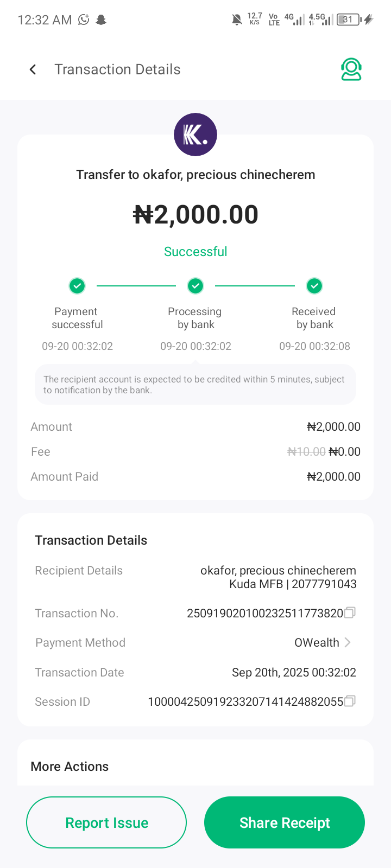The width and height of the screenshot is (391, 868).
Task: Expand the OWealth payment method chevron
Action: 348,642
